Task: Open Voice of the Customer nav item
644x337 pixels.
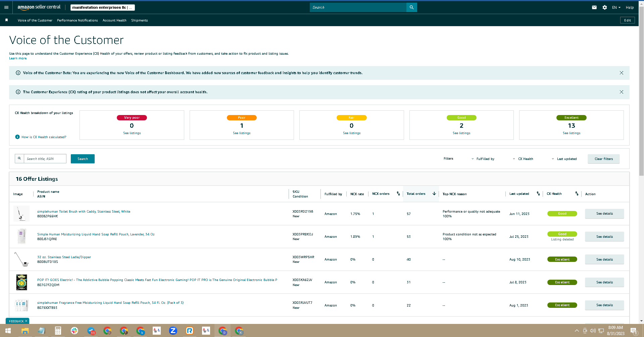Action: 35,20
